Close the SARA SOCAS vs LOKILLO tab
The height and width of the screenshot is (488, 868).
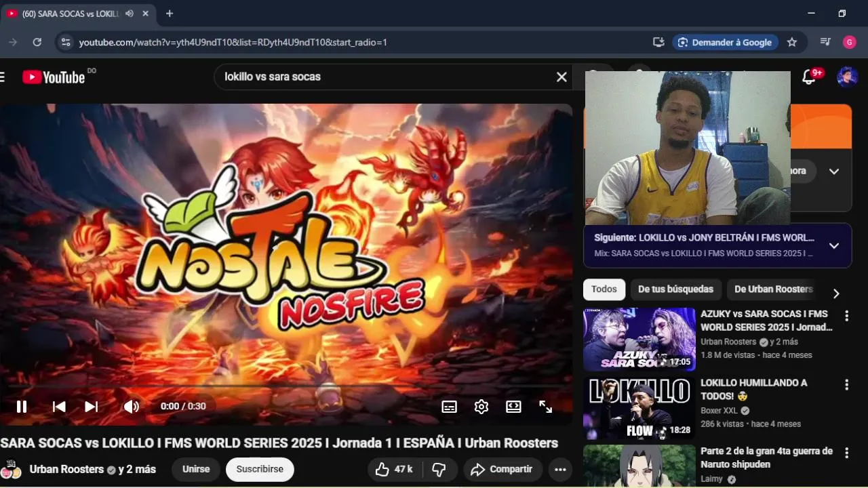[x=145, y=14]
